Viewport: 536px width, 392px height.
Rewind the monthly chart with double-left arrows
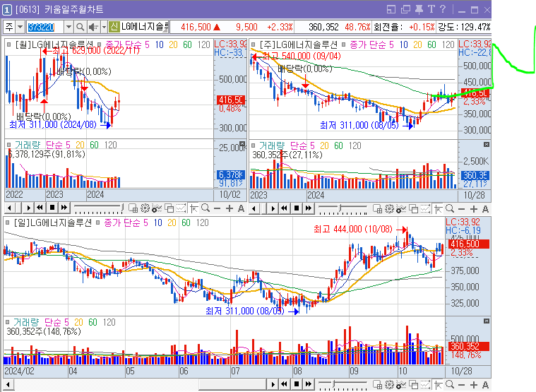coord(40,208)
